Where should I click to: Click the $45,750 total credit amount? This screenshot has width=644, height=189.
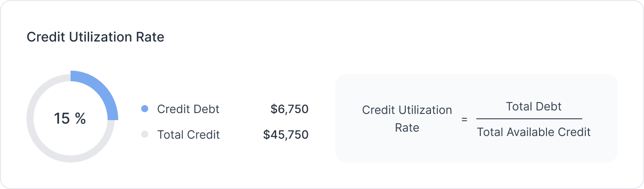pyautogui.click(x=286, y=135)
